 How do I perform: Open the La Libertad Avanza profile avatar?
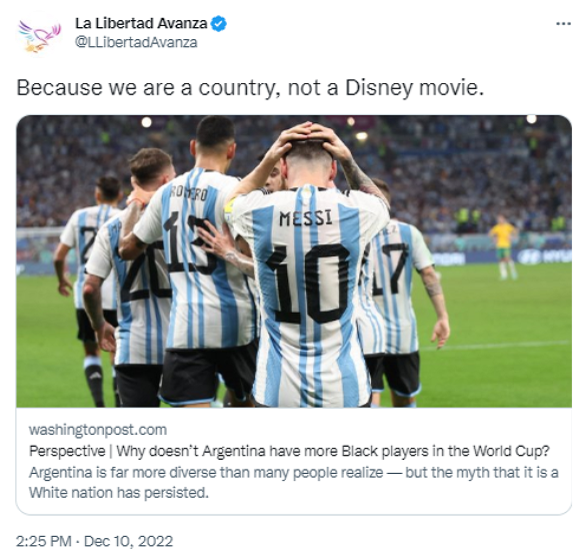(x=39, y=35)
